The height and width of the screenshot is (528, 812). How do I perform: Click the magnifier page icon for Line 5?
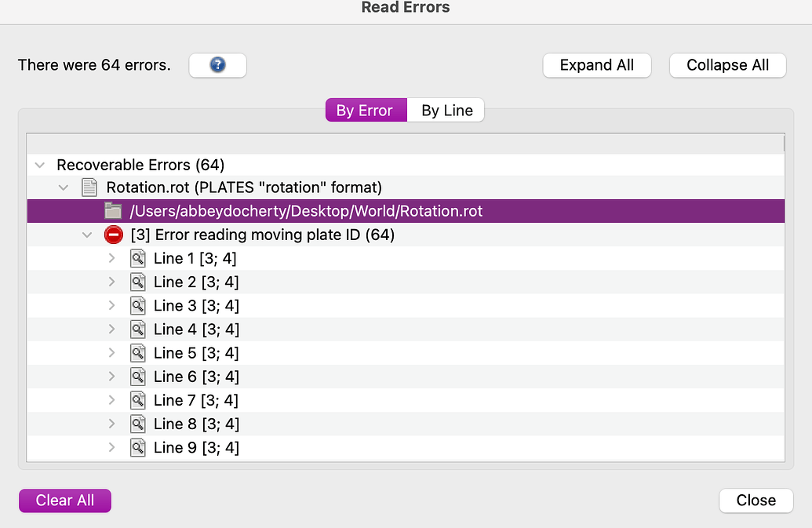(x=138, y=353)
